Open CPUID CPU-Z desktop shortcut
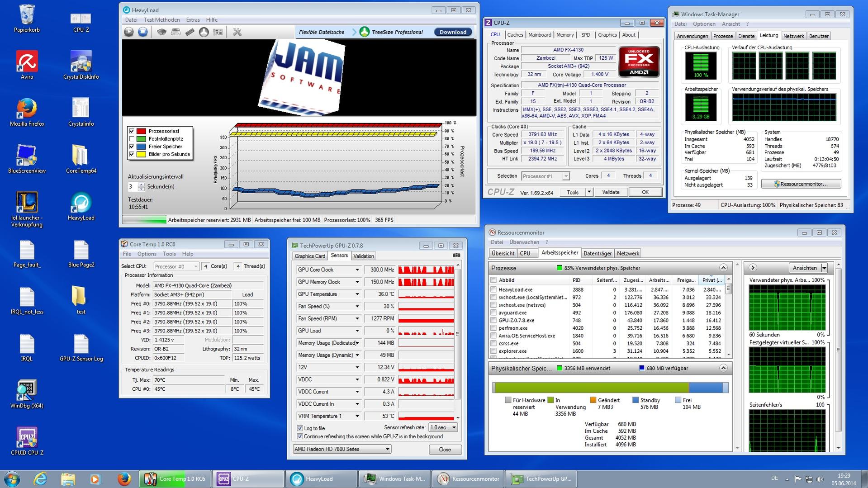 [x=27, y=441]
